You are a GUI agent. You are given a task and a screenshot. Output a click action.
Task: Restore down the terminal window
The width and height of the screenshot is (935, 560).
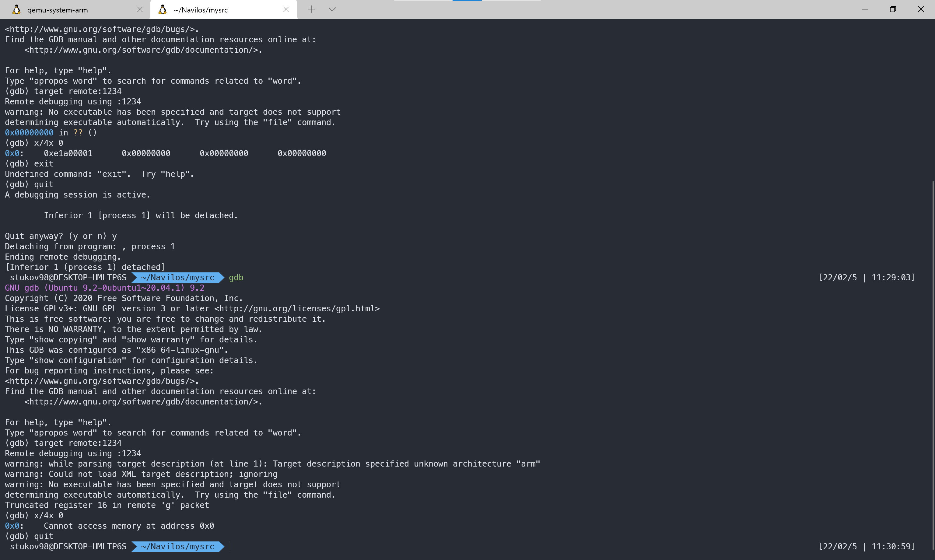point(893,9)
